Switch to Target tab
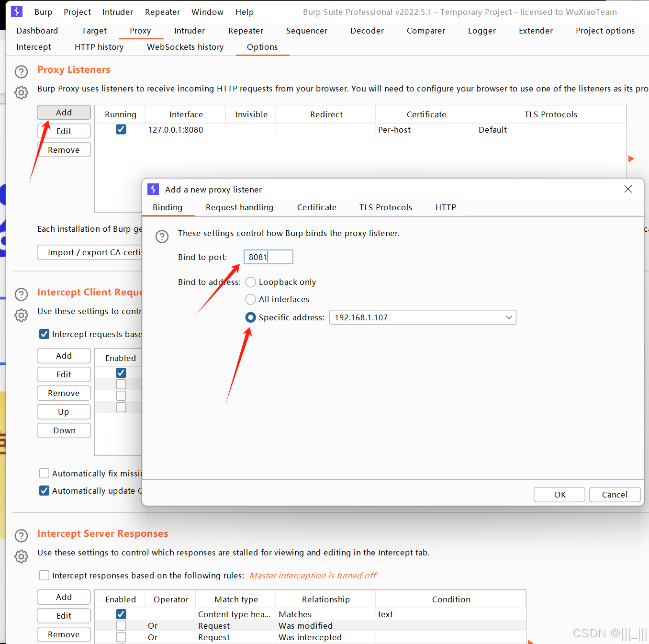Viewport: 649px width, 644px height. (x=94, y=31)
